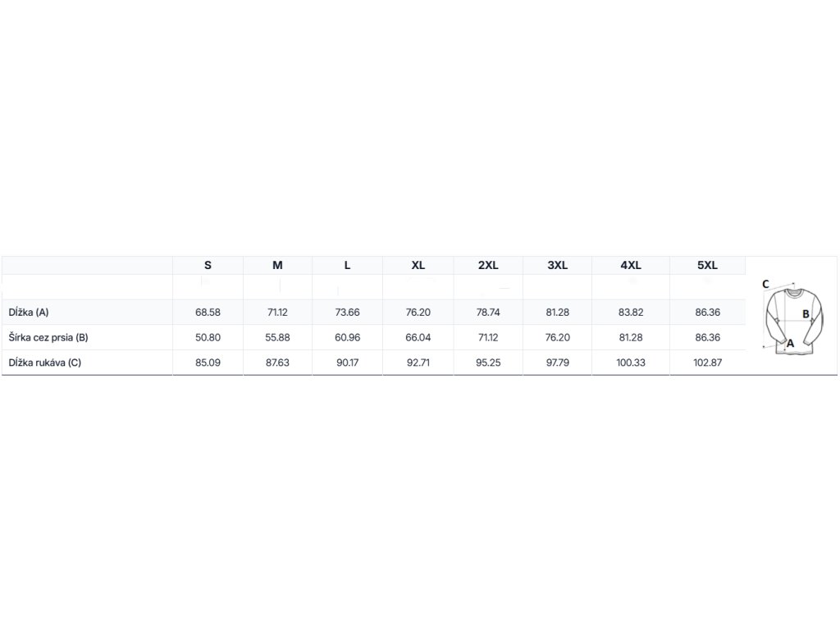Viewport: 840px width, 630px height.
Task: Click the 2XL size column header
Action: tap(487, 265)
